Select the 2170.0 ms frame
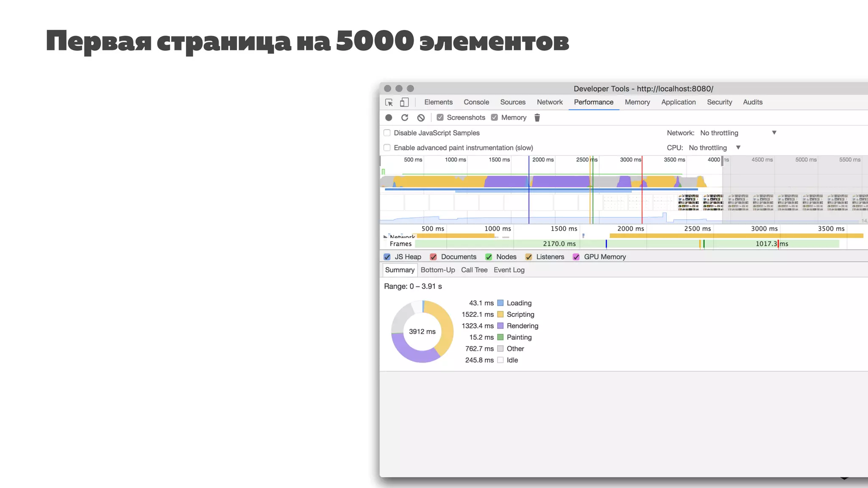 pos(559,244)
